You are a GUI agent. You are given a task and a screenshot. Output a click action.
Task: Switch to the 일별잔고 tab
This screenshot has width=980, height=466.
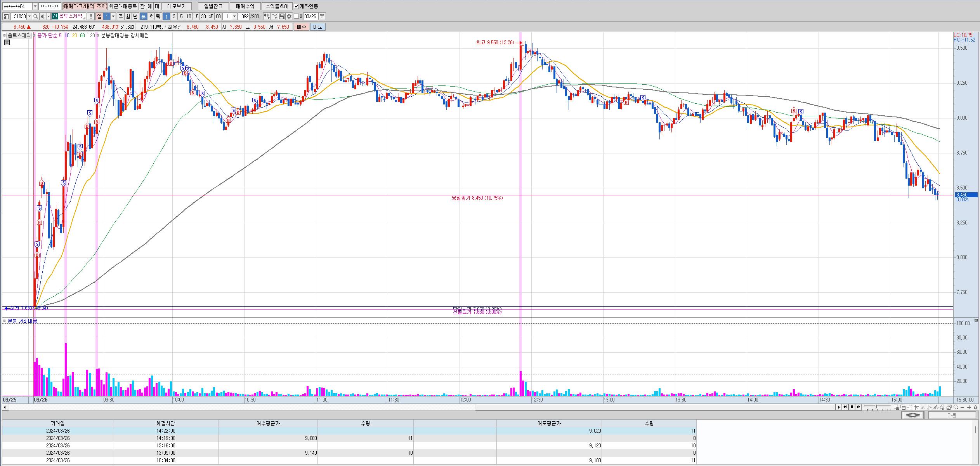[213, 7]
